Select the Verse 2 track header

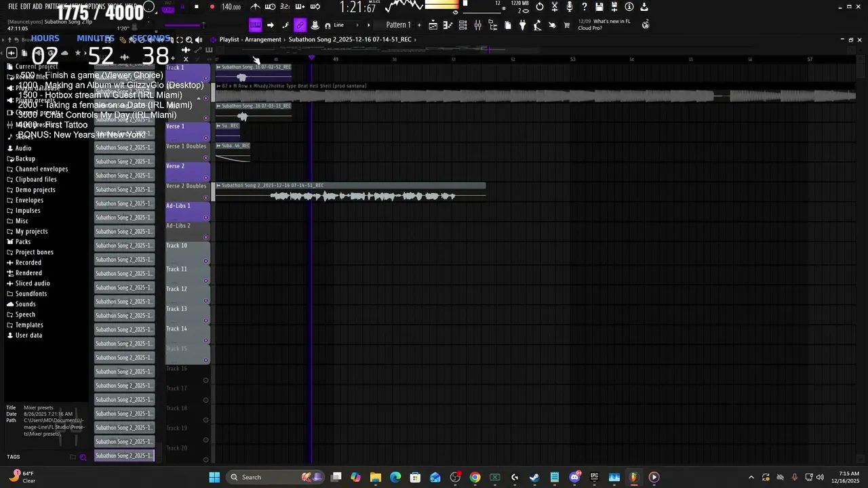pyautogui.click(x=187, y=171)
